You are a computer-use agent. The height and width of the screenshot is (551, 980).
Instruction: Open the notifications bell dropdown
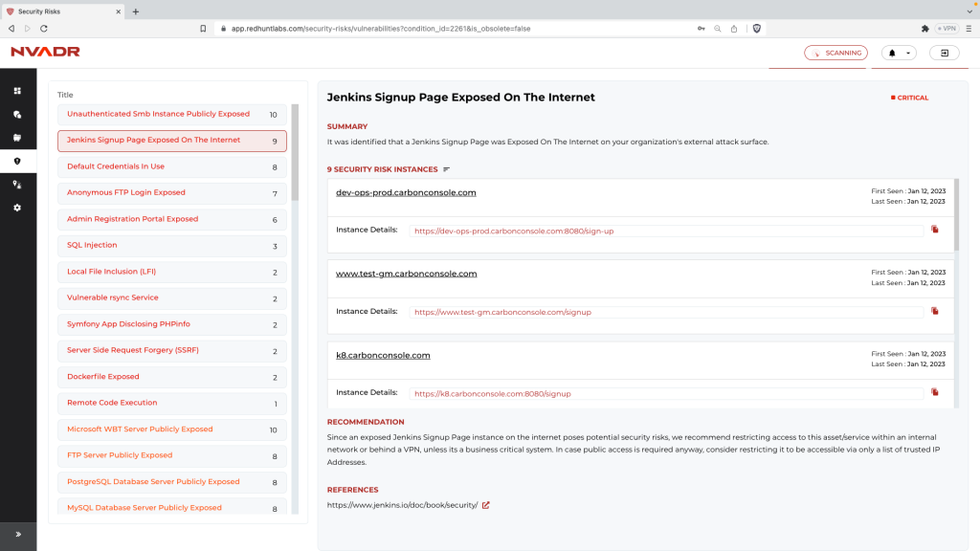899,53
